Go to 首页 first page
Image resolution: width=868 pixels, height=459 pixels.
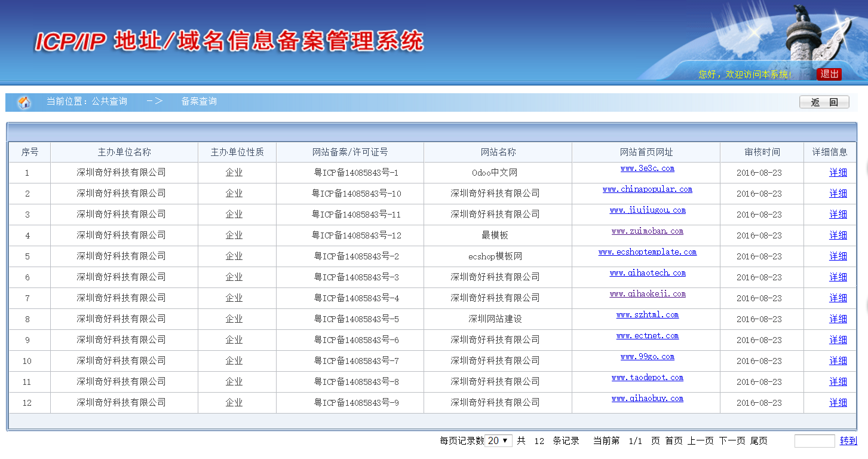pos(674,440)
